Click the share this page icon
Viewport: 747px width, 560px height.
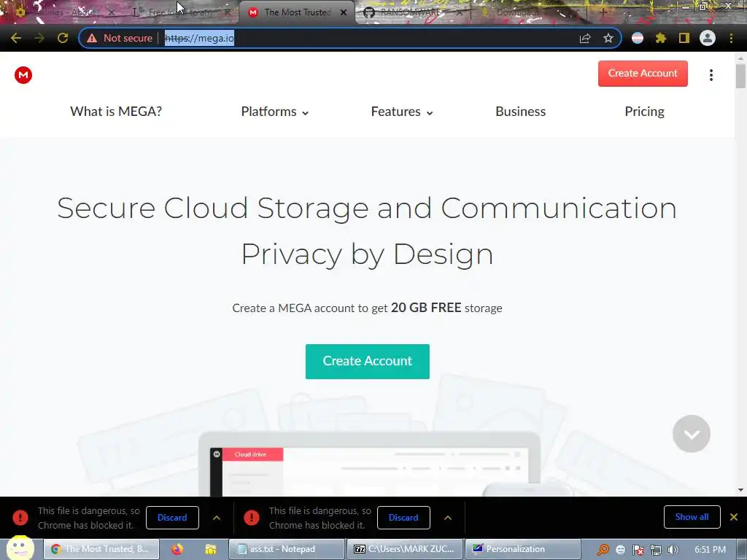pos(585,38)
